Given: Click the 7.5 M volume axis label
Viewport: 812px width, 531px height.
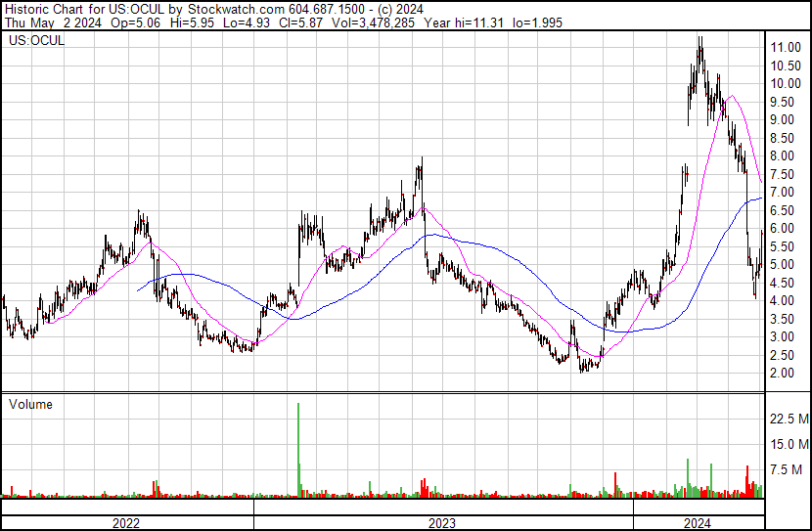Looking at the screenshot, I should 787,469.
